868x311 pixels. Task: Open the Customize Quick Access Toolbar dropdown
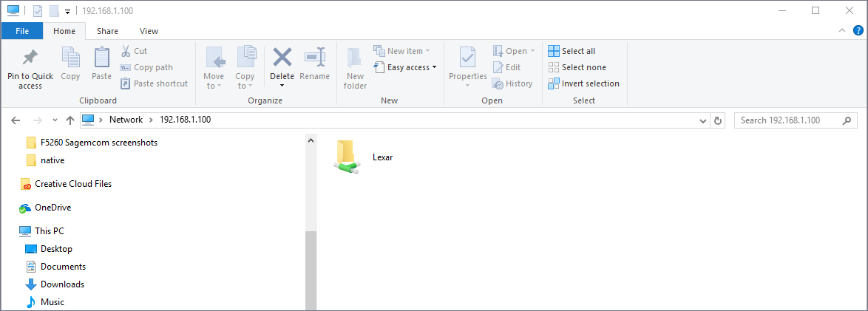[x=67, y=11]
